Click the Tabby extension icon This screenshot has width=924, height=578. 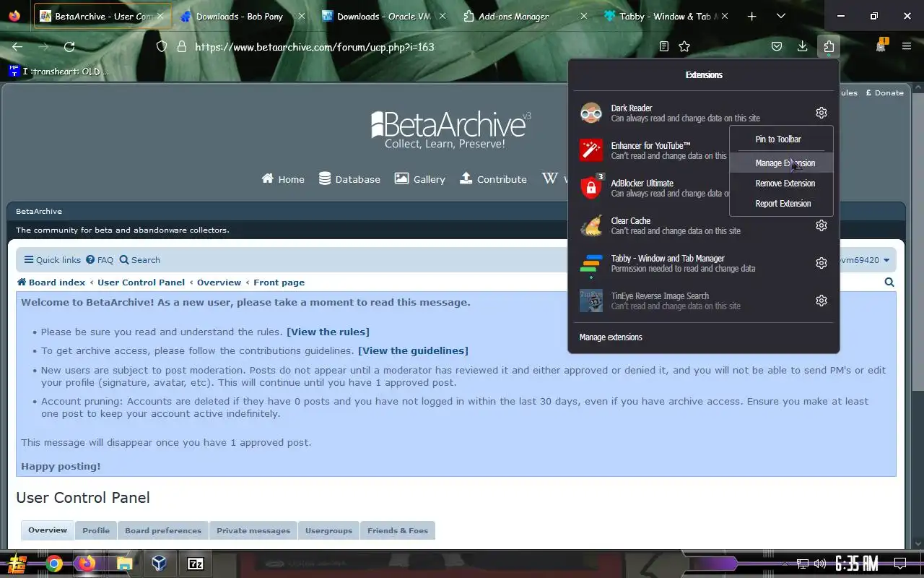(x=591, y=264)
